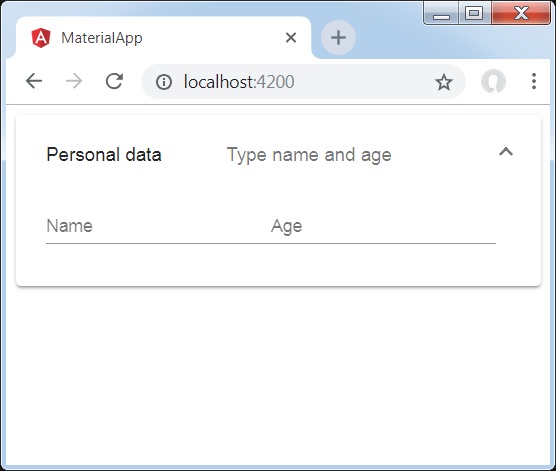
Task: Open the user profile avatar
Action: pos(493,82)
